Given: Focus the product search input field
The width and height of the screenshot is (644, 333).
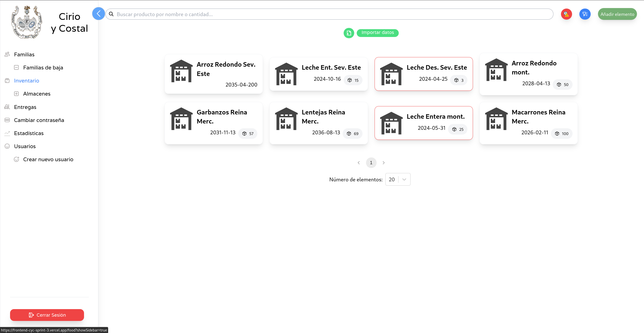Looking at the screenshot, I should click(x=330, y=14).
